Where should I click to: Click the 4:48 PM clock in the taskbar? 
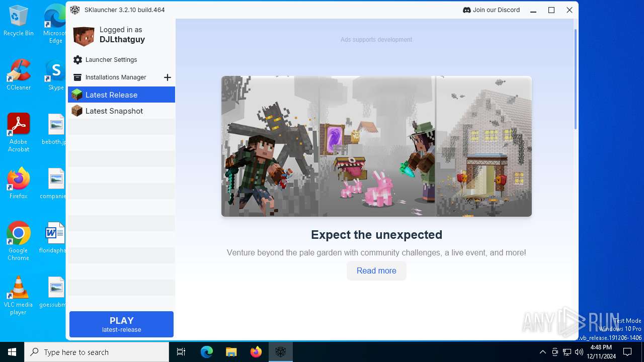click(601, 352)
